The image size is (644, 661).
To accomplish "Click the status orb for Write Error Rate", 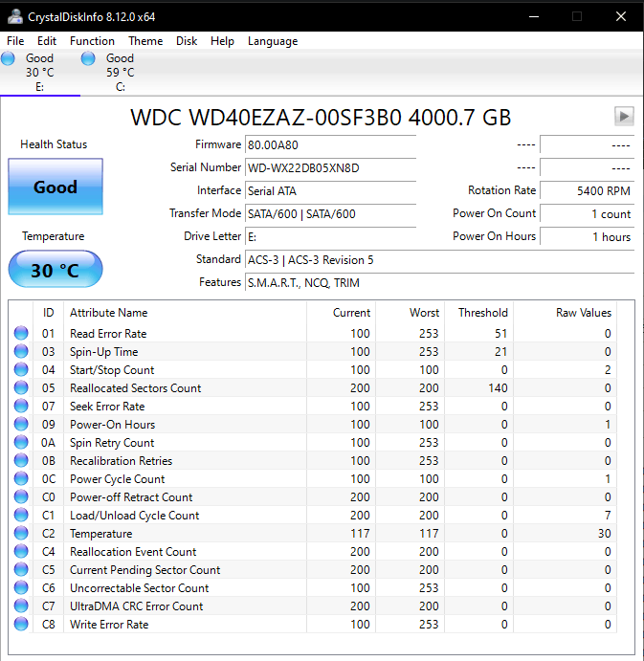I will tap(21, 624).
